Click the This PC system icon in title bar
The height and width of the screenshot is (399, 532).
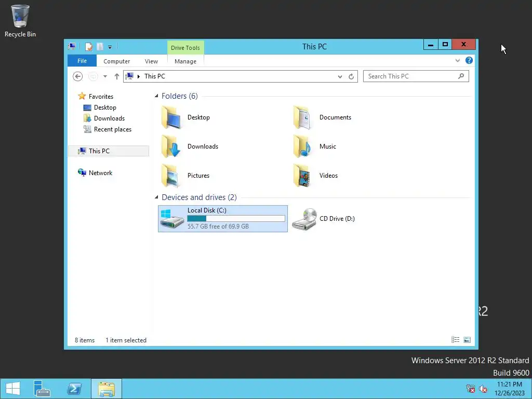point(72,46)
